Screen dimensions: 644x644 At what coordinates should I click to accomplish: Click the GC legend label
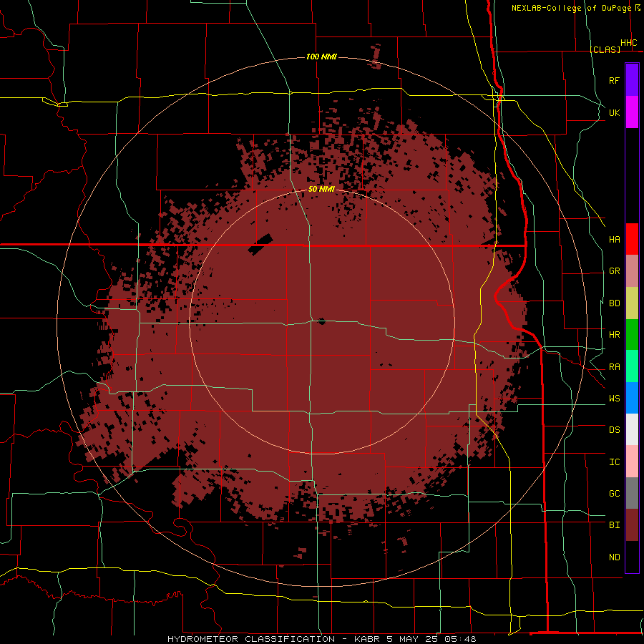(x=614, y=494)
